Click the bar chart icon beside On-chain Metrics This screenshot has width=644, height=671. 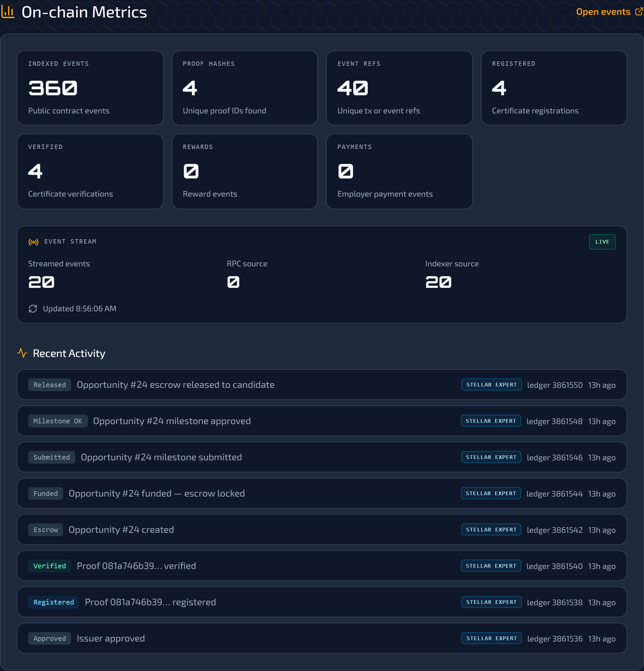(x=8, y=12)
